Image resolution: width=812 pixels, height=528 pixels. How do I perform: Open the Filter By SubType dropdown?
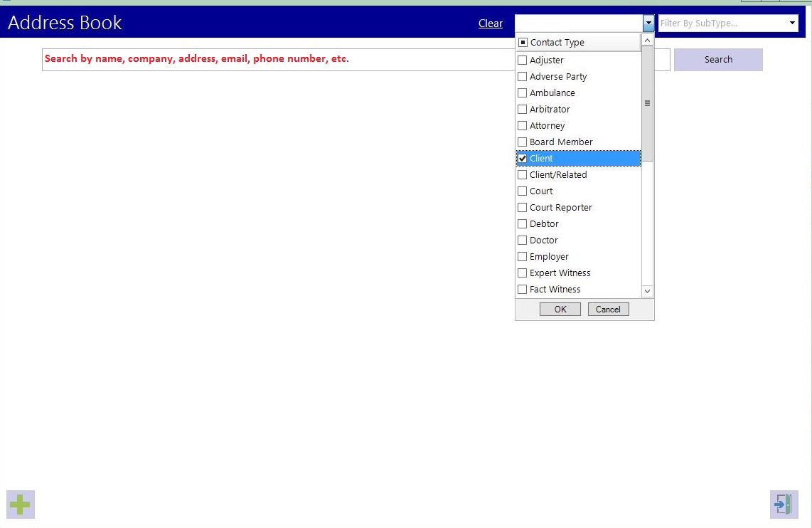(792, 23)
